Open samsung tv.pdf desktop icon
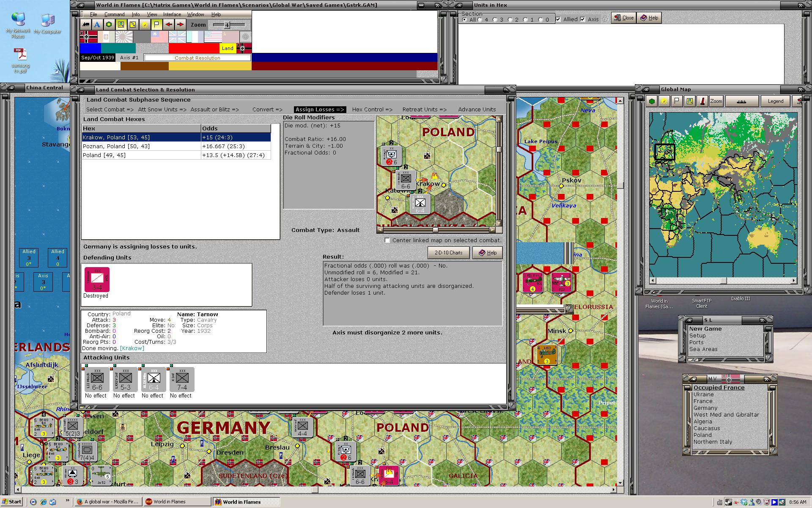Viewport: 812px width, 508px height. coord(20,60)
